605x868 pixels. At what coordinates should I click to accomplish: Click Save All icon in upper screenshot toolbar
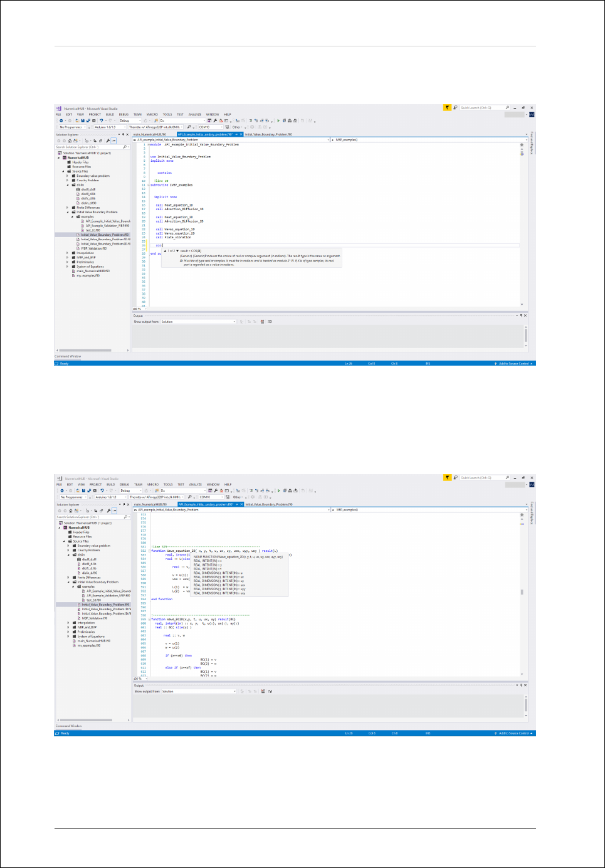pos(89,120)
